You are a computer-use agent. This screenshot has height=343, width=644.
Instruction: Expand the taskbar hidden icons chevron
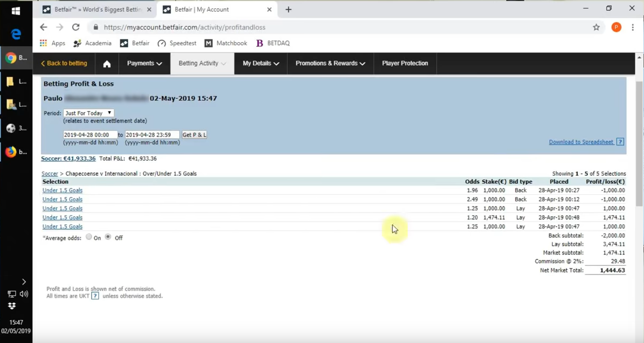pyautogui.click(x=24, y=282)
